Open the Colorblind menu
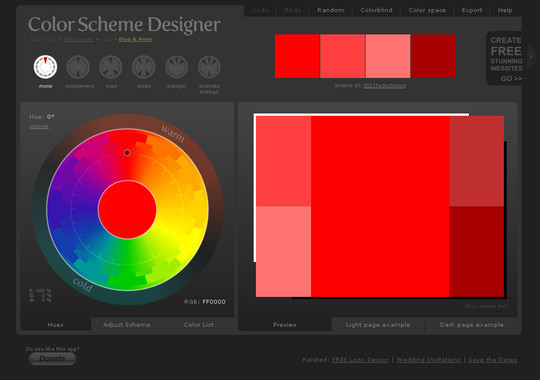Image resolution: width=540 pixels, height=380 pixels. pos(376,10)
